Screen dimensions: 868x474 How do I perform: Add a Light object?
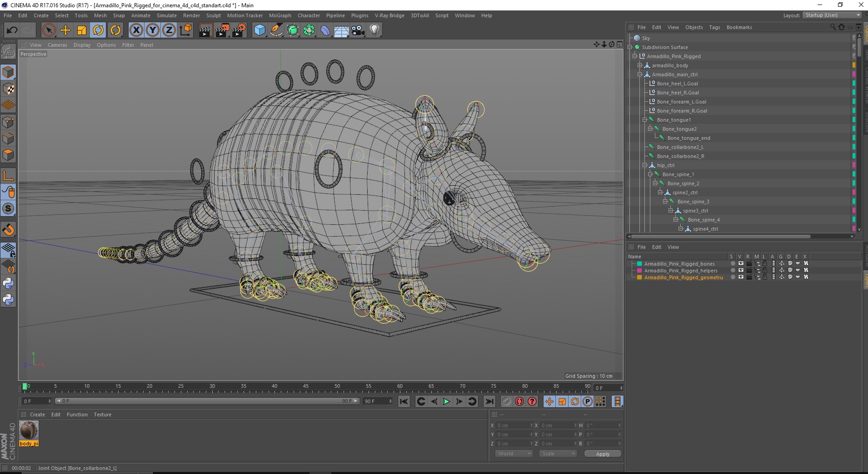point(374,30)
